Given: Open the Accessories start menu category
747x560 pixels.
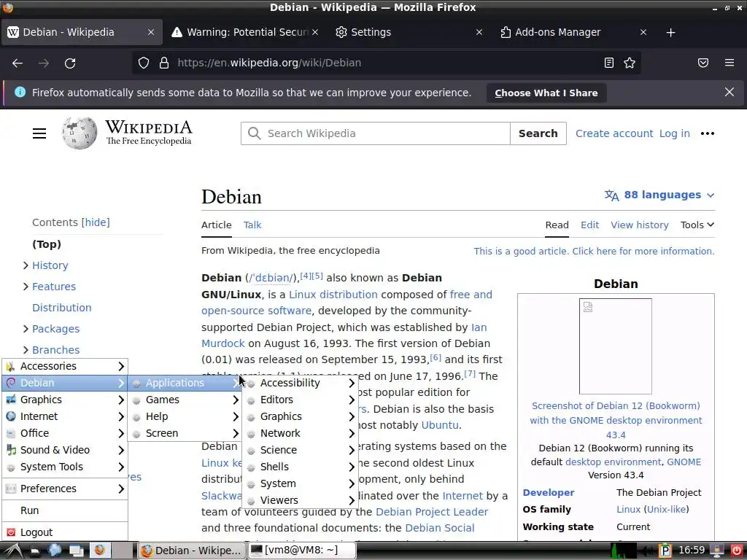Looking at the screenshot, I should [65, 366].
